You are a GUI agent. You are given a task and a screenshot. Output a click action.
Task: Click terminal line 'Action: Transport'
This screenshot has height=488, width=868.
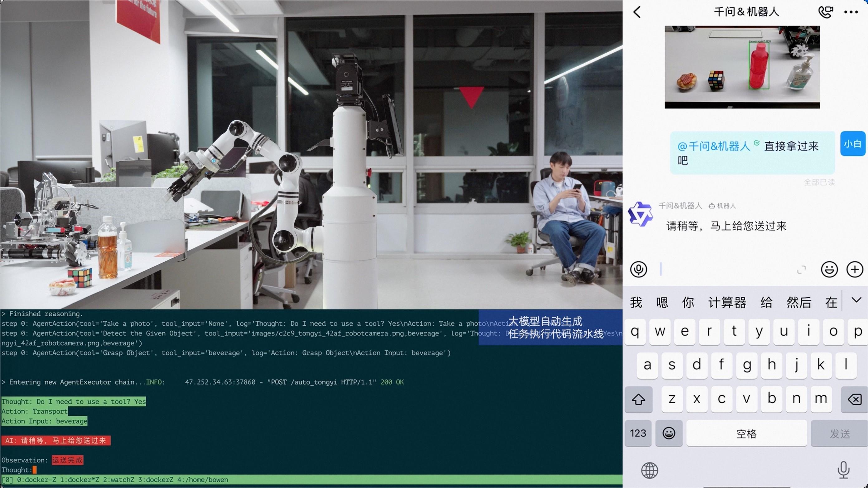point(34,412)
